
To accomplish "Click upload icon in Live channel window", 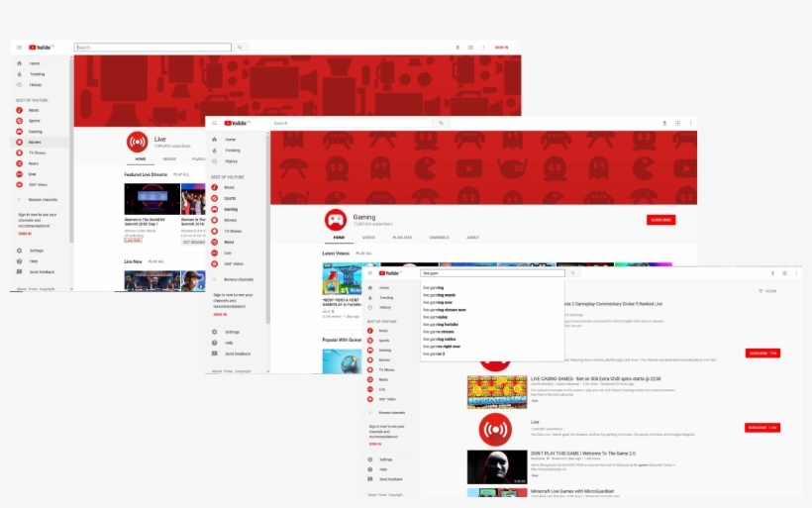I will pos(457,48).
